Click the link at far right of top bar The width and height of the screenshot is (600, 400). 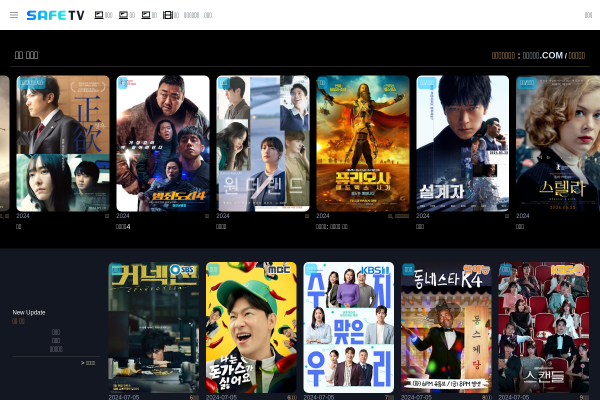pyautogui.click(x=589, y=15)
